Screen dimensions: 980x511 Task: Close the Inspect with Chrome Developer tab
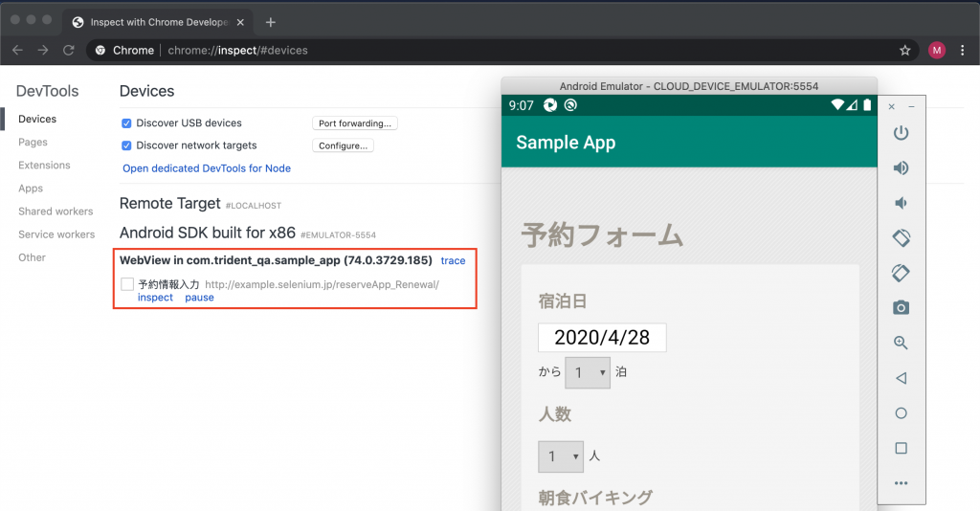click(x=240, y=23)
